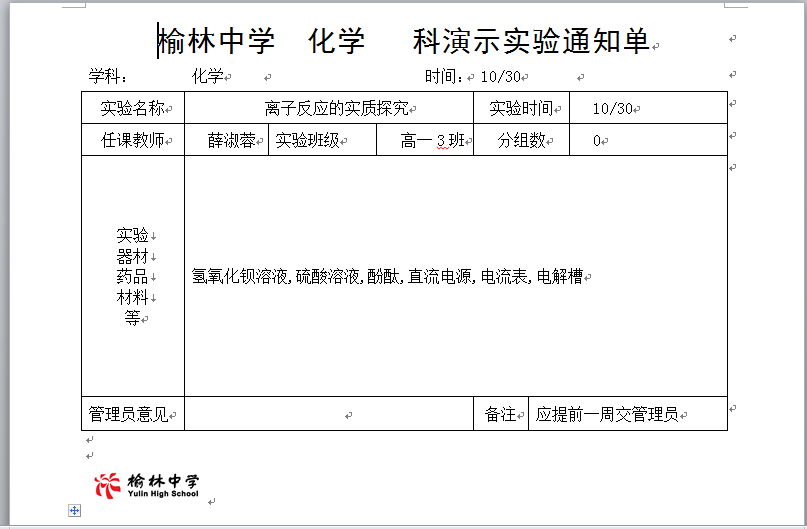Click the materials list starting with 氢氧化钡溶液

387,277
